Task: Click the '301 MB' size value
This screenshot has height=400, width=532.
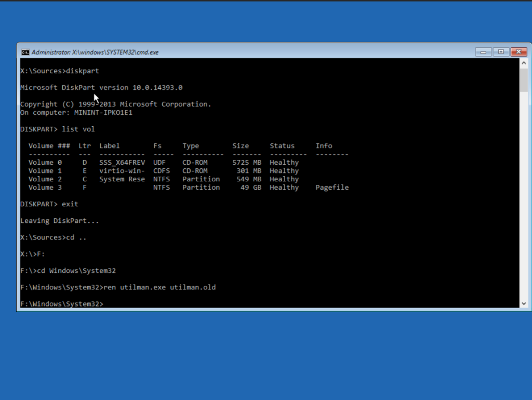Action: pos(249,171)
